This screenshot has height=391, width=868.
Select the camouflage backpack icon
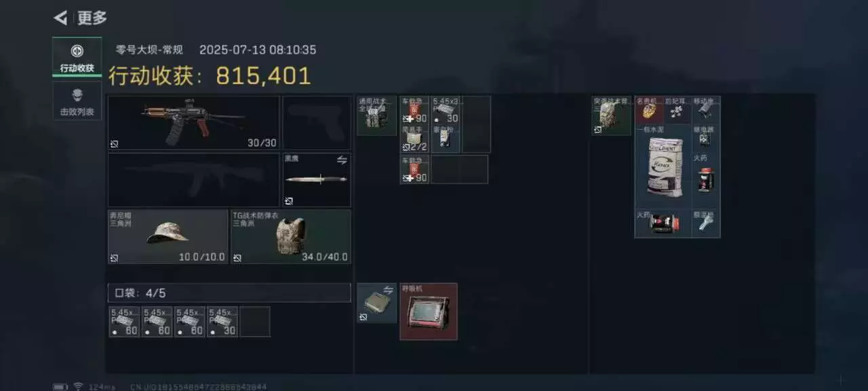(x=612, y=115)
